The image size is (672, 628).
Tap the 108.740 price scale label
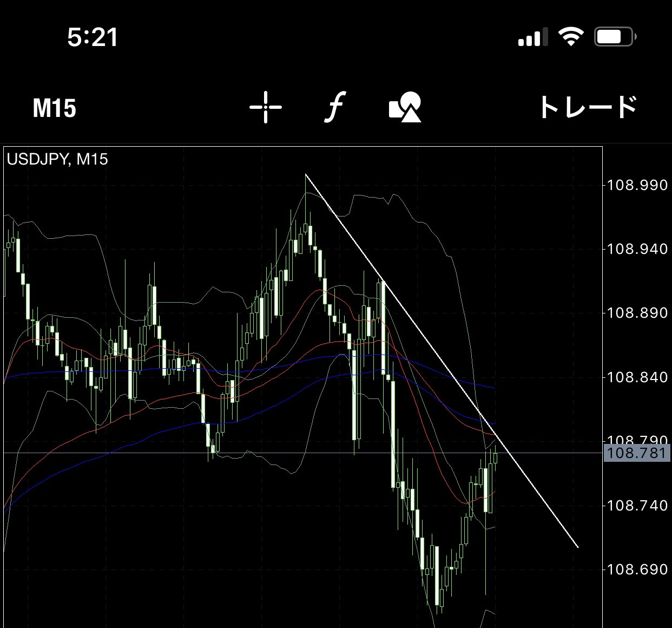(x=637, y=505)
